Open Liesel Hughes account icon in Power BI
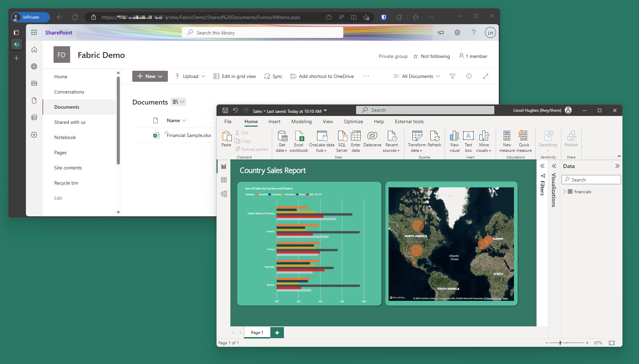 pos(568,110)
